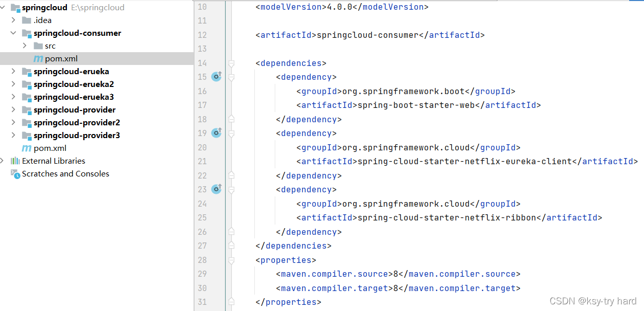Select springcloud-provider2 module
The height and width of the screenshot is (311, 644).
77,123
